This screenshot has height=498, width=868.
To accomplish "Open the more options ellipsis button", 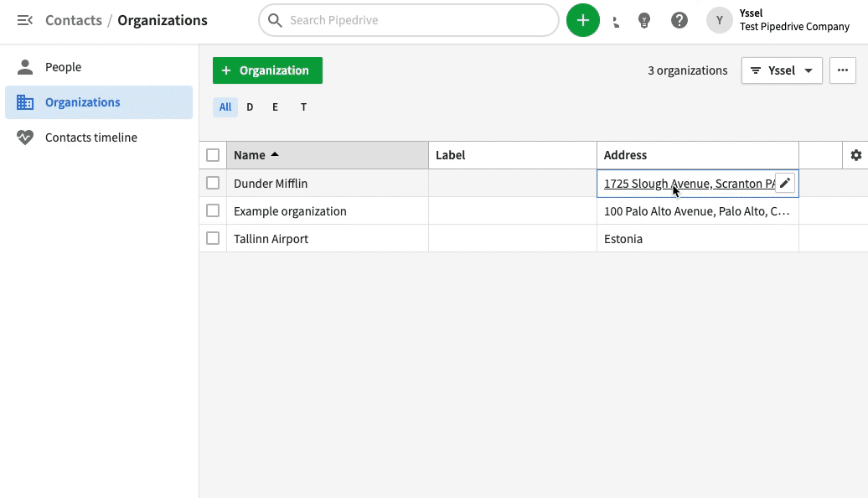I will [843, 70].
